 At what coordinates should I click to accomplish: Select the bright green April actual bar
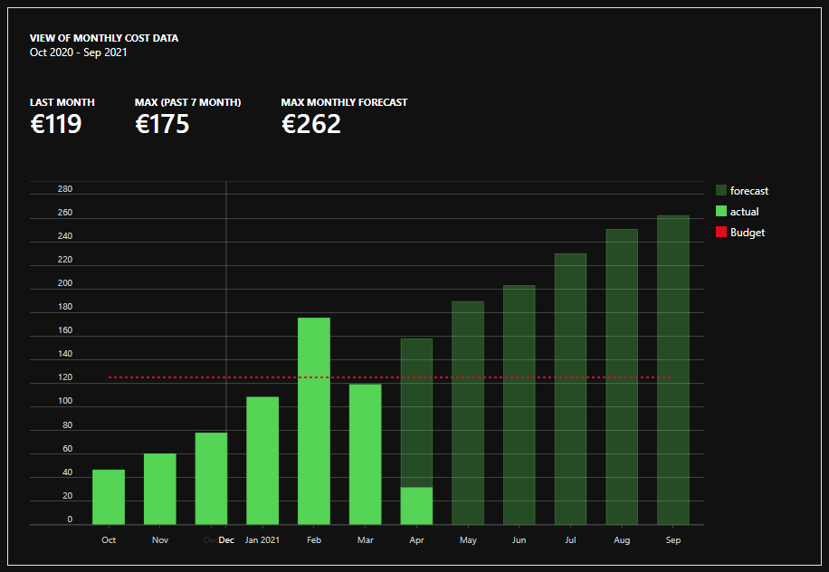(x=416, y=506)
